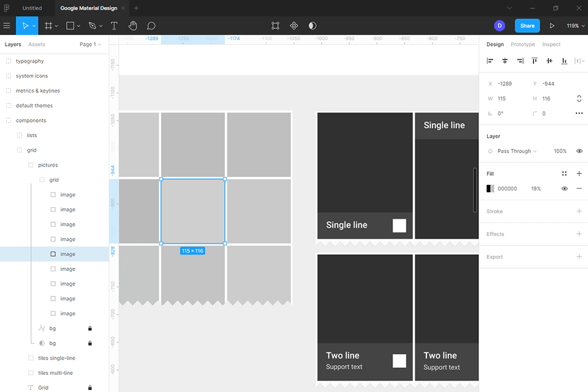Click the black fill color swatch

pyautogui.click(x=490, y=189)
